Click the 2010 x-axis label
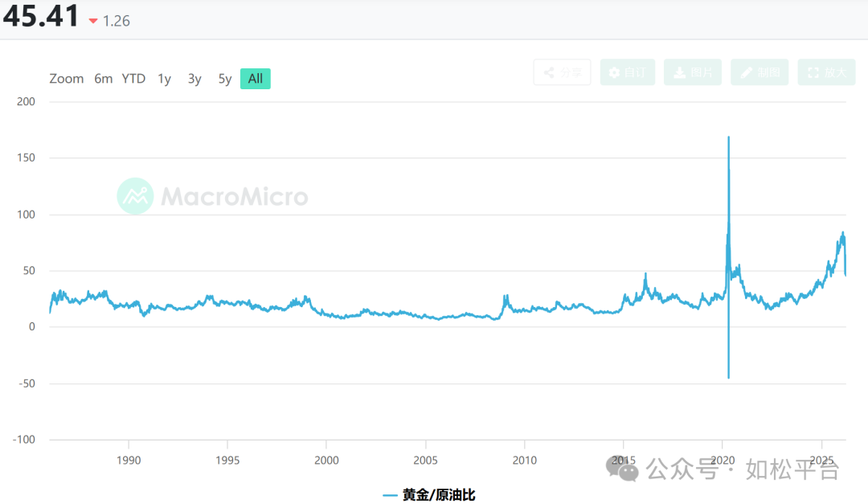The image size is (868, 504). pos(524,461)
